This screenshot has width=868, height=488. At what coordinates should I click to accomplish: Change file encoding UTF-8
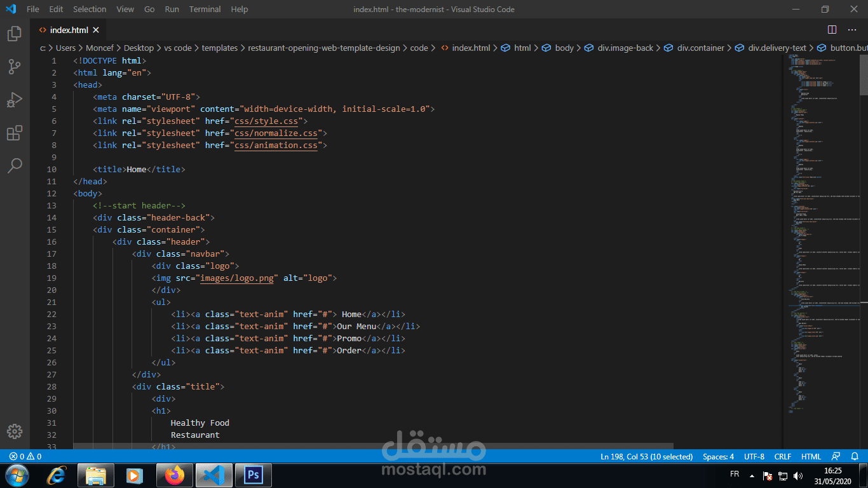click(x=754, y=456)
